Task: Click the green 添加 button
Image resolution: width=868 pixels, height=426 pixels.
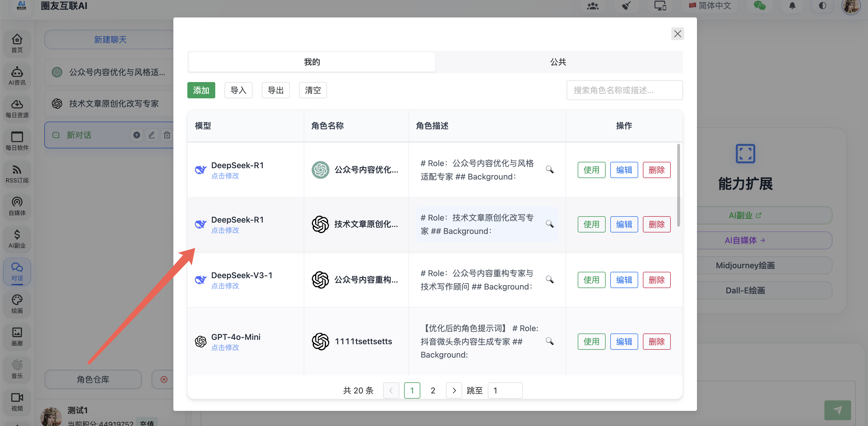Action: point(201,90)
